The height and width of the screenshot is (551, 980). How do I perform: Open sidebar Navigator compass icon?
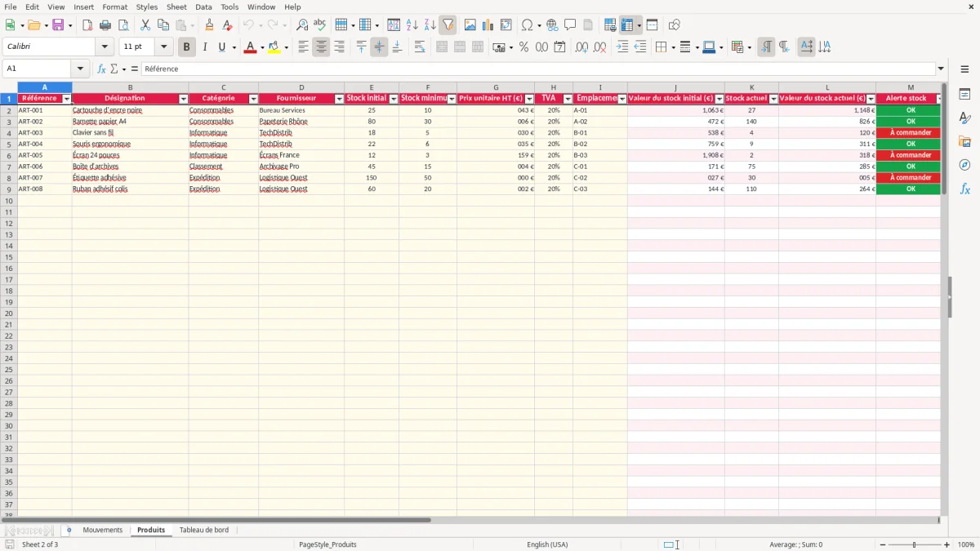click(965, 165)
